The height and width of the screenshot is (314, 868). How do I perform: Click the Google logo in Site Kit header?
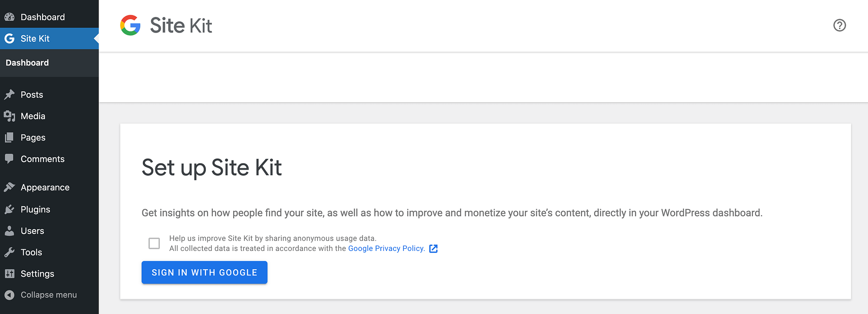coord(130,25)
